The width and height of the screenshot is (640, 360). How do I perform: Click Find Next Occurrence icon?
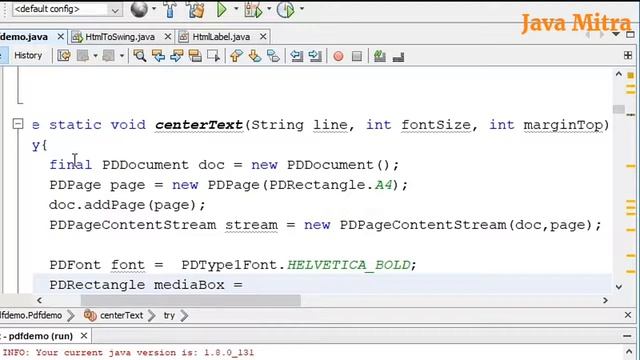point(177,56)
